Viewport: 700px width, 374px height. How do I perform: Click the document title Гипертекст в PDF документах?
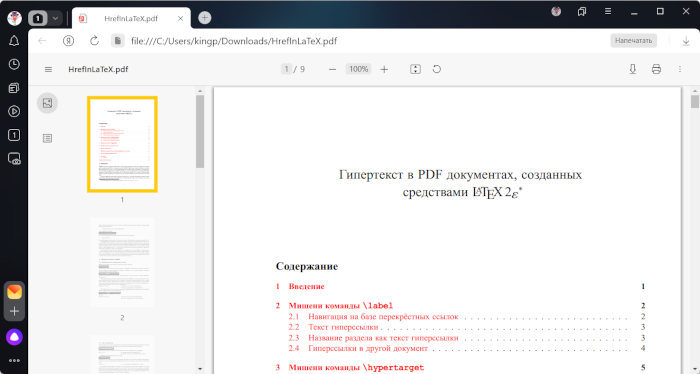click(x=460, y=183)
